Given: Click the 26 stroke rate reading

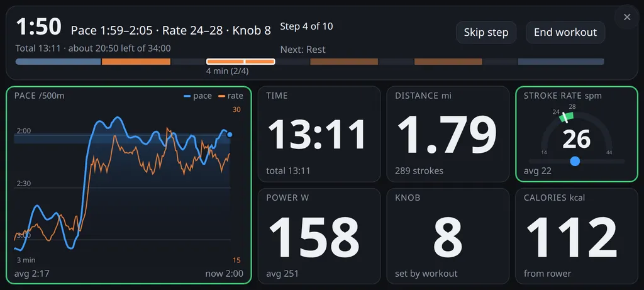Looking at the screenshot, I should coord(577,140).
